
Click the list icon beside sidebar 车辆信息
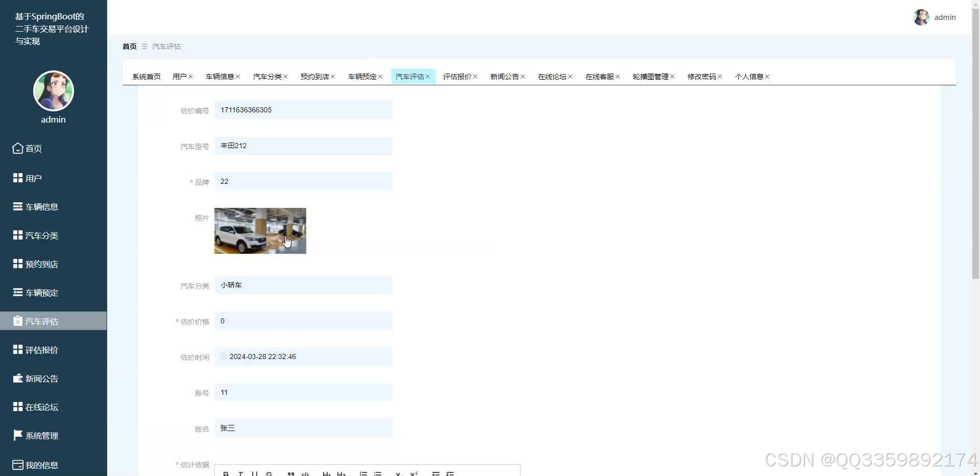tap(18, 206)
